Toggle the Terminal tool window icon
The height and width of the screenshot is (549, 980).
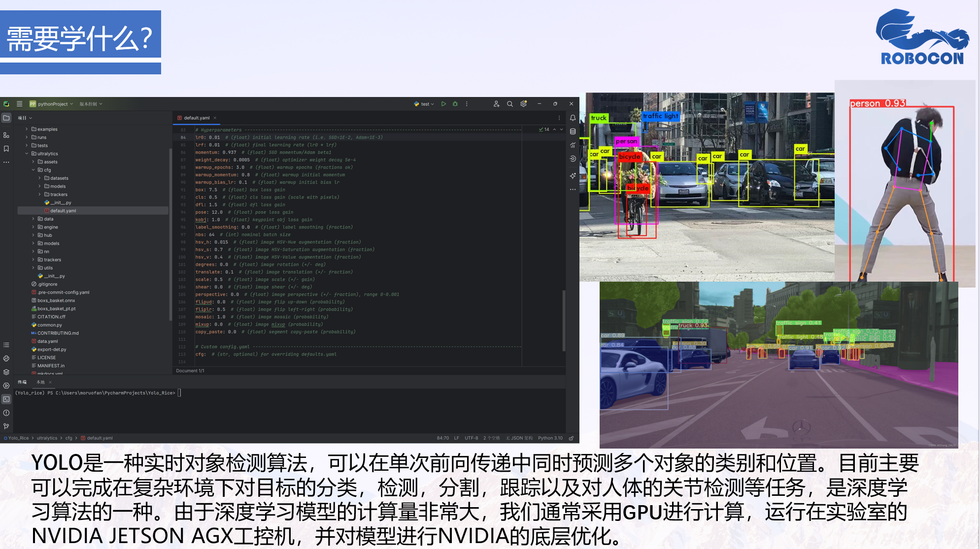coord(6,399)
